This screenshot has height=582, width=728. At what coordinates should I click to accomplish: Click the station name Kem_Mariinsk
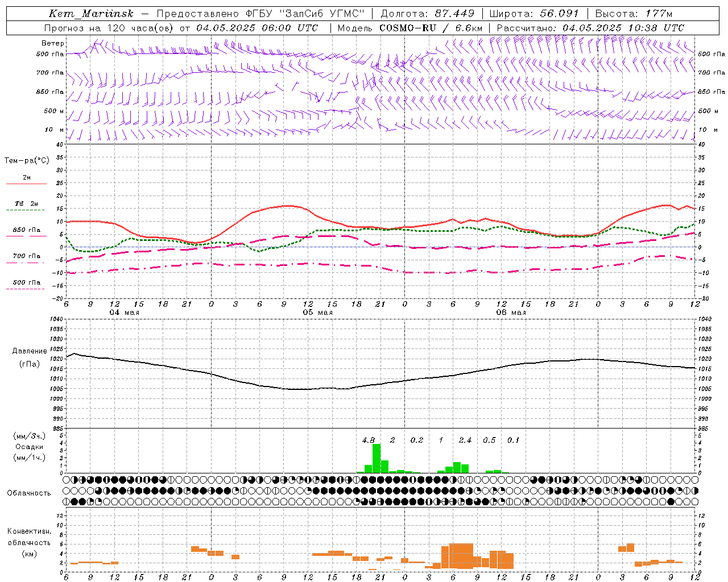[91, 14]
